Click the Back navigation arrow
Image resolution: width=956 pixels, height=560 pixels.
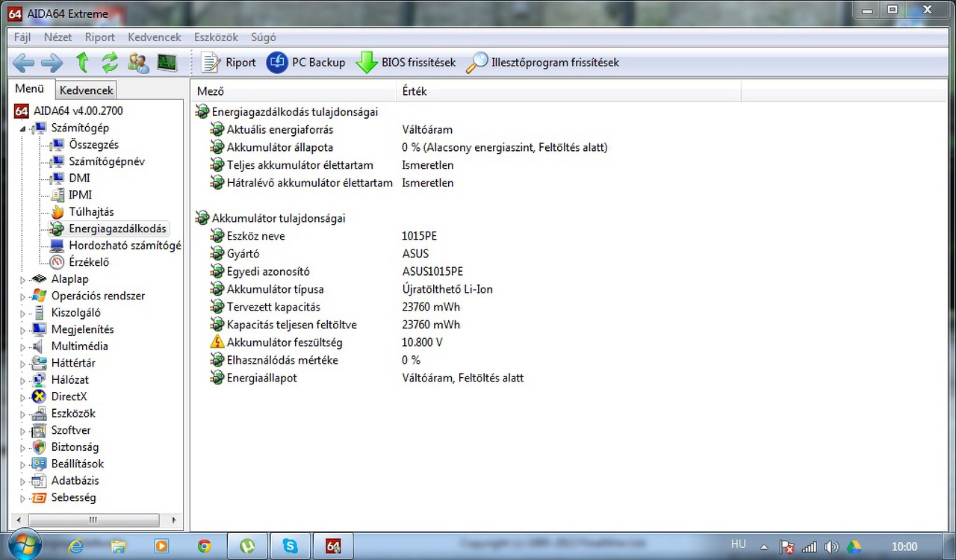pyautogui.click(x=24, y=63)
